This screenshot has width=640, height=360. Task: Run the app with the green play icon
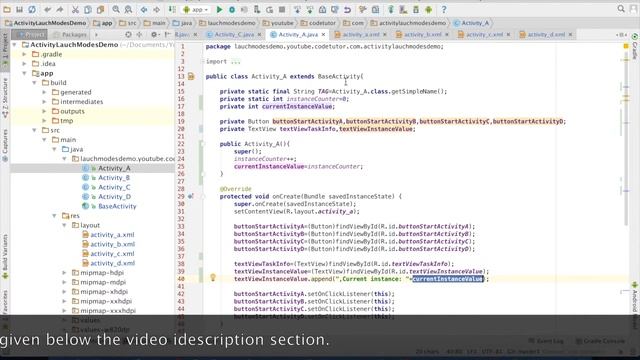tap(219, 9)
